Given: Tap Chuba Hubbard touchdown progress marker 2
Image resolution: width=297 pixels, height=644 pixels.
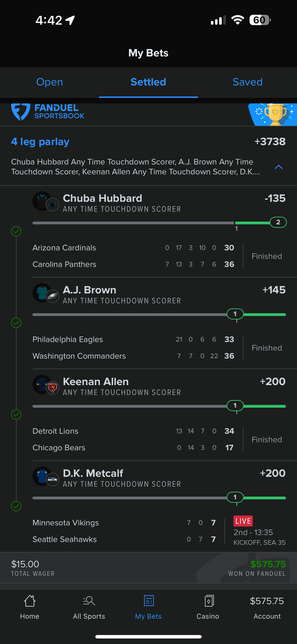Looking at the screenshot, I should pyautogui.click(x=278, y=222).
